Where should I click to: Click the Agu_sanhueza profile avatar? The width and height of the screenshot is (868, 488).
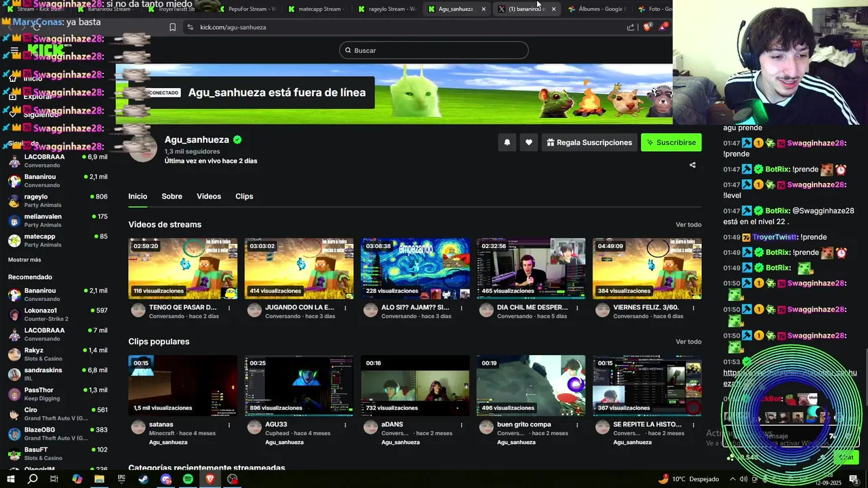pos(143,148)
